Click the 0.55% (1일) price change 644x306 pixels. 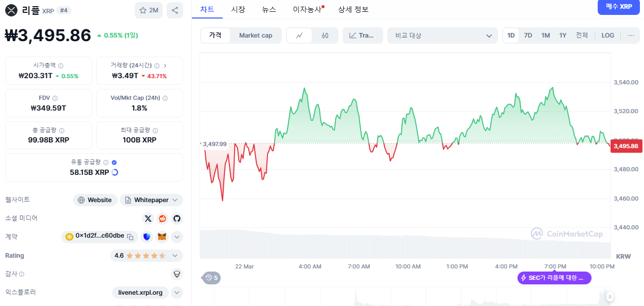[117, 35]
